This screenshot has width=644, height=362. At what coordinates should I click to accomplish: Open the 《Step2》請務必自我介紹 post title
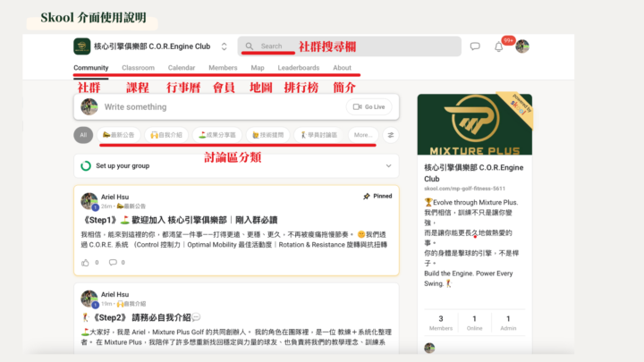point(141,317)
